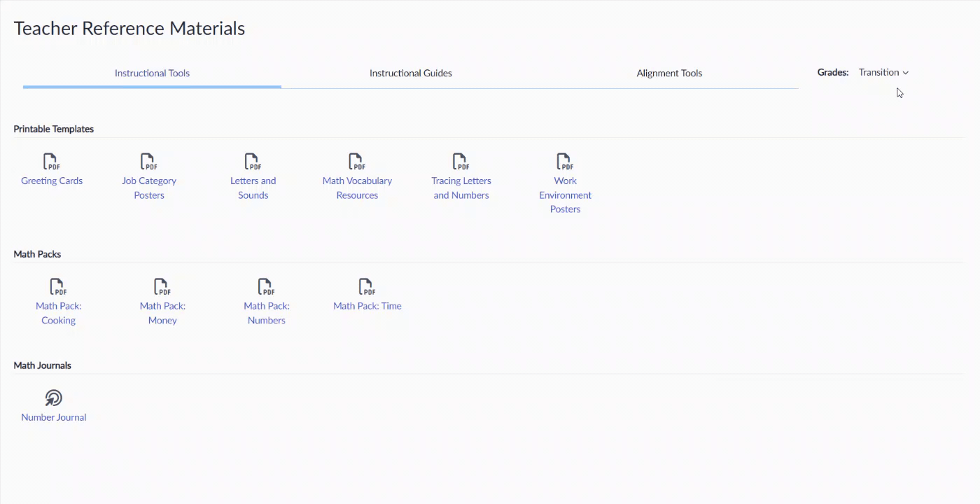Click the PDF icon above Letters and Sounds
This screenshot has height=504, width=980.
(x=253, y=162)
